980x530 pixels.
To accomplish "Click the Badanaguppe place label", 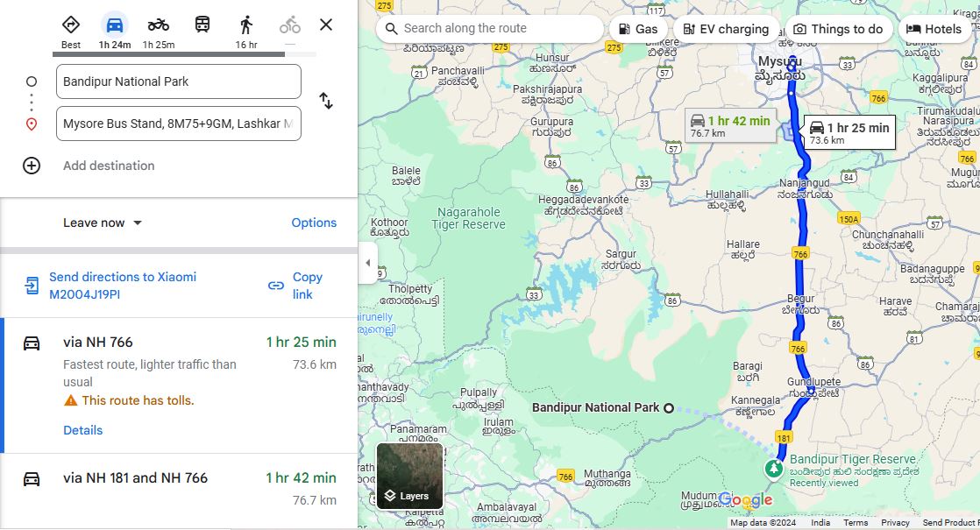I will (x=932, y=269).
